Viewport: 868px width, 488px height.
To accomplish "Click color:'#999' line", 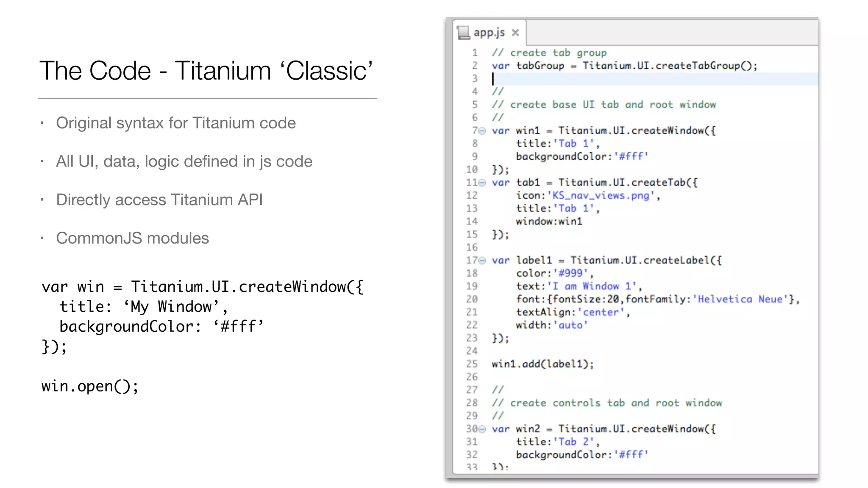I will [555, 273].
